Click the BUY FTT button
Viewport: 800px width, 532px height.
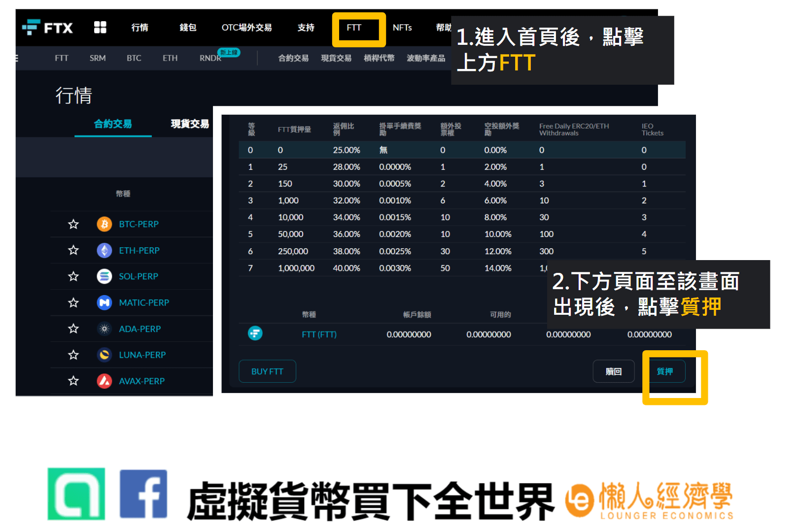click(267, 371)
